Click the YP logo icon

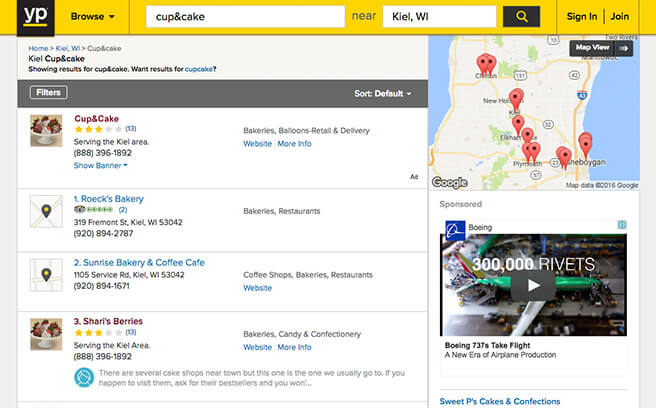(36, 17)
